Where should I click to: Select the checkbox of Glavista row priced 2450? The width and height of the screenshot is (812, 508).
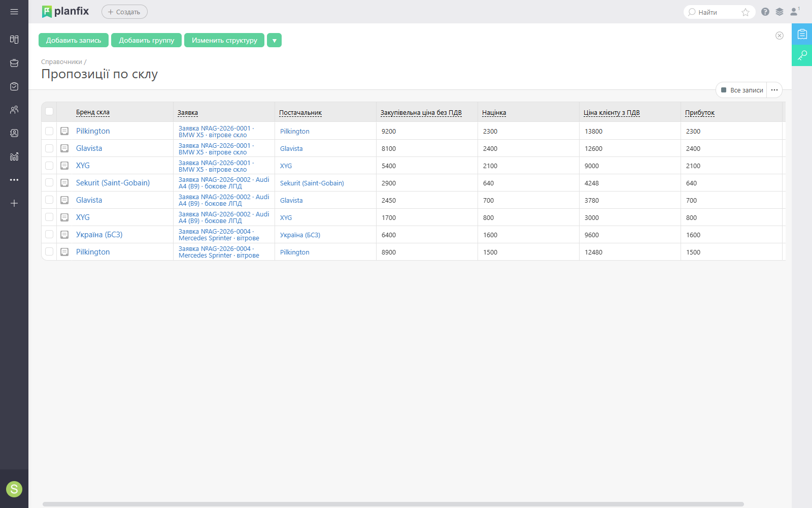(x=49, y=200)
